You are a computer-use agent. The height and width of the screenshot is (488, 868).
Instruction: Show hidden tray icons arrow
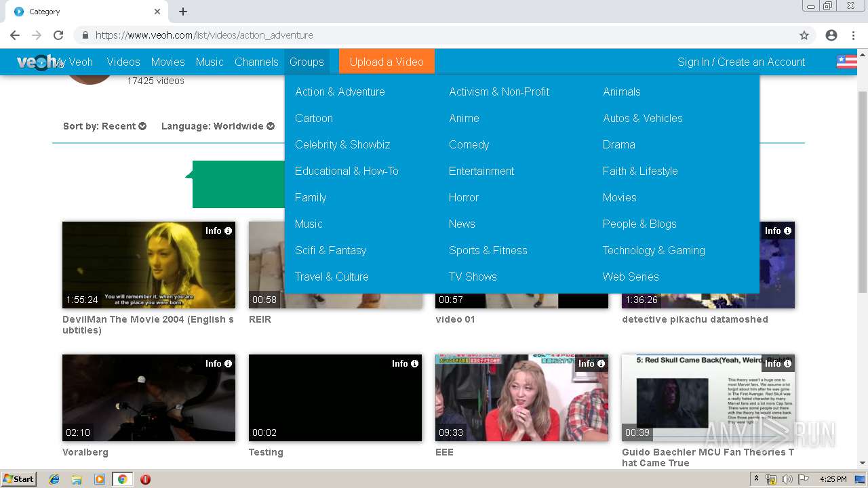click(x=756, y=479)
